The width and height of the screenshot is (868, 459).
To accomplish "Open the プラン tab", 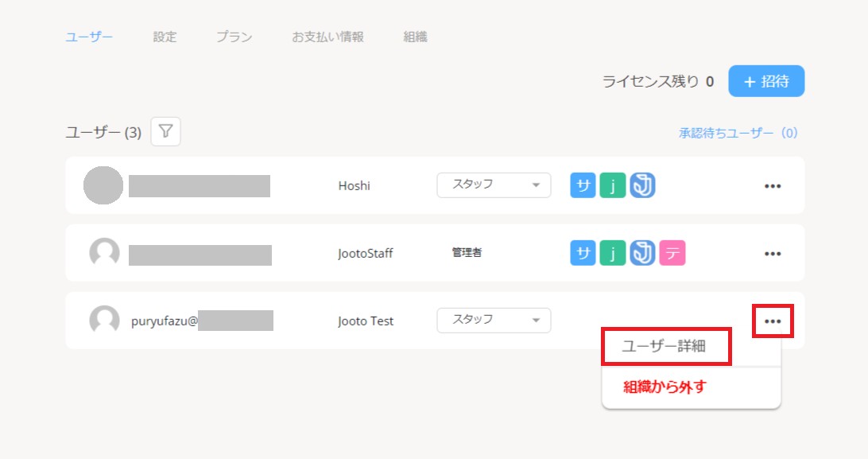I will (x=234, y=37).
